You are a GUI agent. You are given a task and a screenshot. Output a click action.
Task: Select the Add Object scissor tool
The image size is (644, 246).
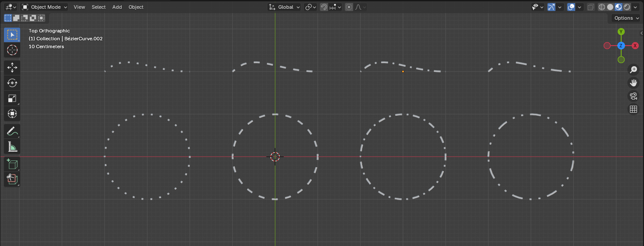coord(12,179)
